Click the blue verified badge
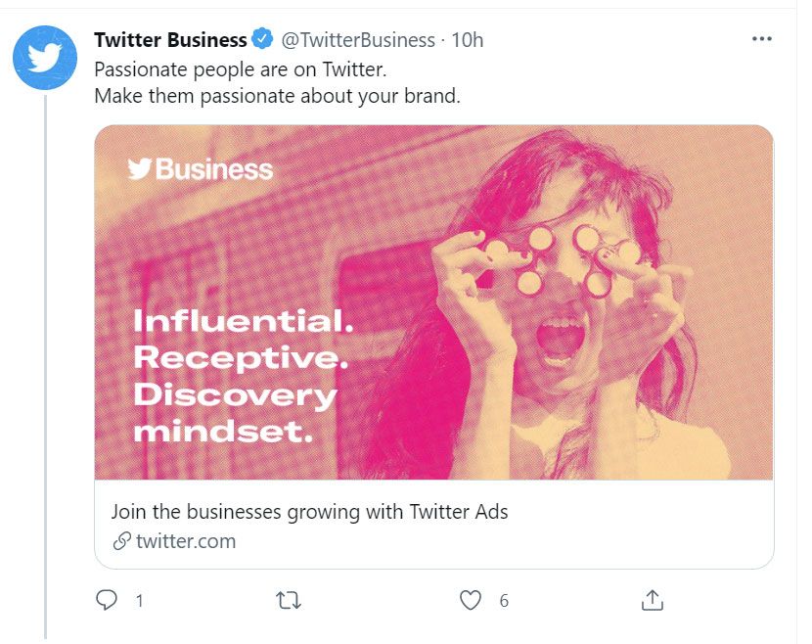Image resolution: width=812 pixels, height=644 pixels. (x=262, y=40)
